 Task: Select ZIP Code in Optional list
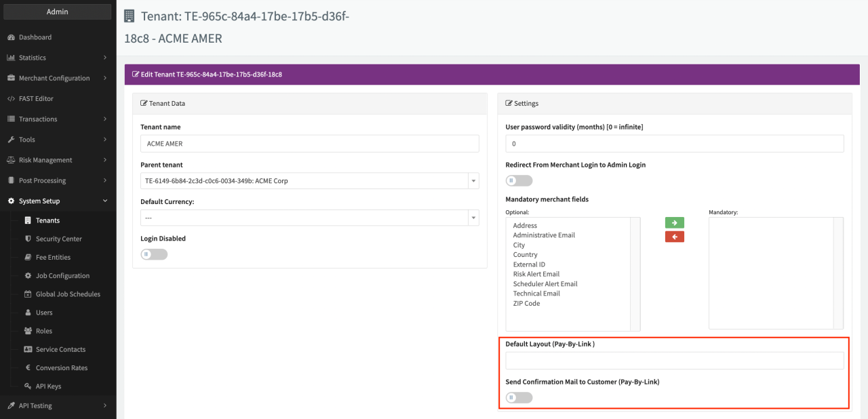pyautogui.click(x=527, y=304)
